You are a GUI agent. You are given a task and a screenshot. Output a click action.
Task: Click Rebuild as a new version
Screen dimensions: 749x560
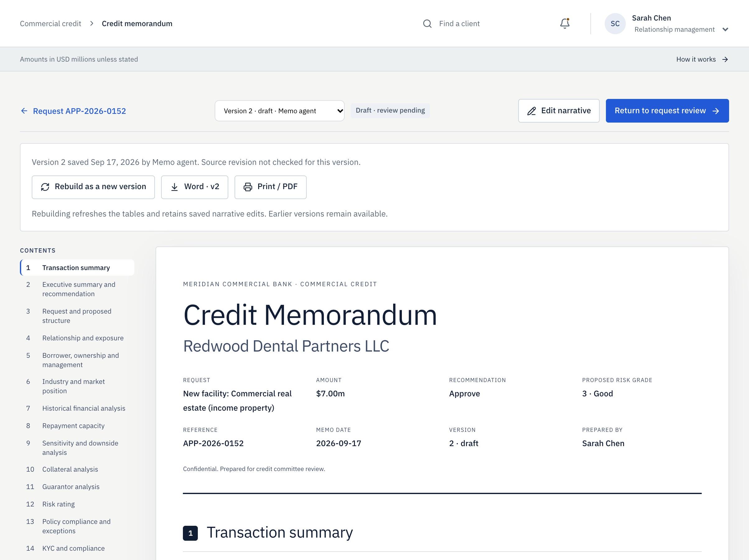tap(93, 187)
